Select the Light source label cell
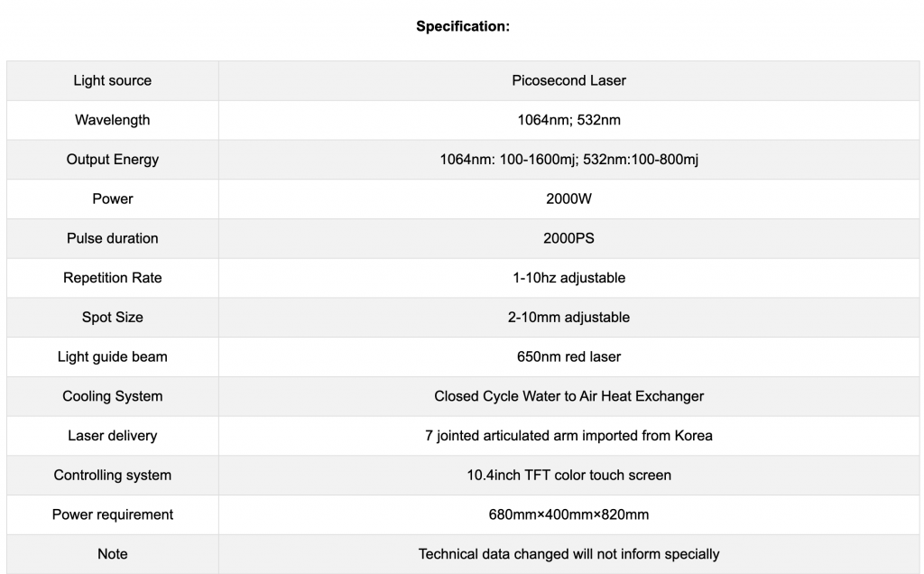This screenshot has height=574, width=924. click(x=113, y=80)
